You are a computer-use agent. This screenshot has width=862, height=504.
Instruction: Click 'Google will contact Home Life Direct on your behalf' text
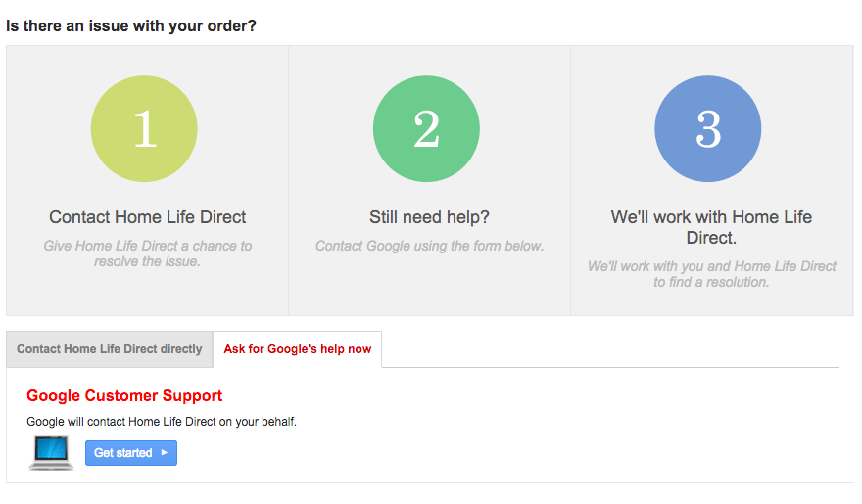coord(162,422)
